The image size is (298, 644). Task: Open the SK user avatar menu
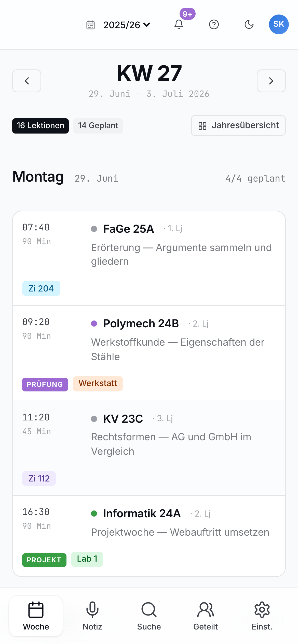279,24
